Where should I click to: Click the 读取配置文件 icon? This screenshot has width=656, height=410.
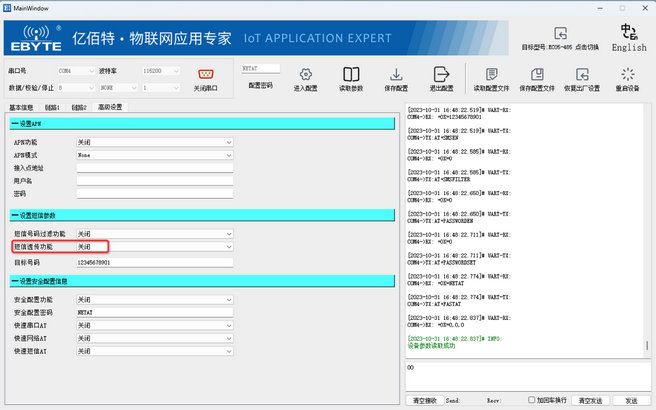[491, 75]
